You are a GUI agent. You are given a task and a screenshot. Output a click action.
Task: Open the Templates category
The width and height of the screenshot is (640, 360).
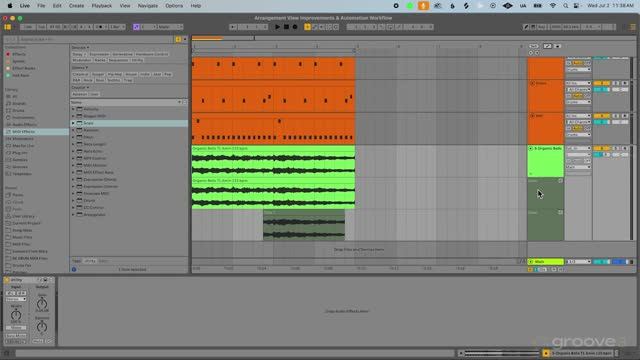(x=22, y=174)
